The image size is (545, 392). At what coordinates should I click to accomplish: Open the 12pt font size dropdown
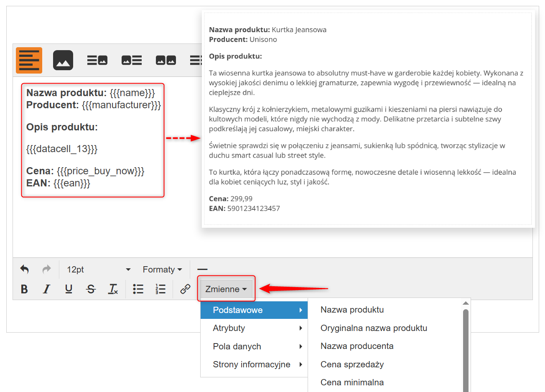99,270
